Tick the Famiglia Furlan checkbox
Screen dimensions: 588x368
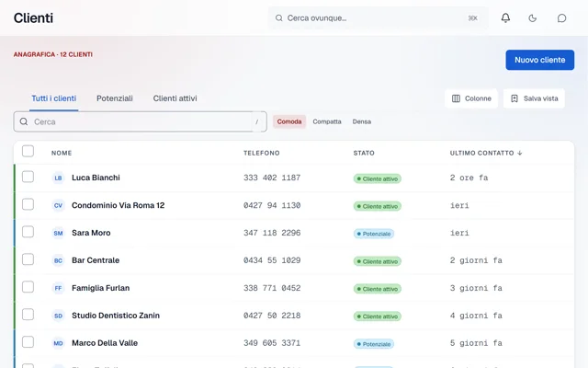(x=28, y=287)
